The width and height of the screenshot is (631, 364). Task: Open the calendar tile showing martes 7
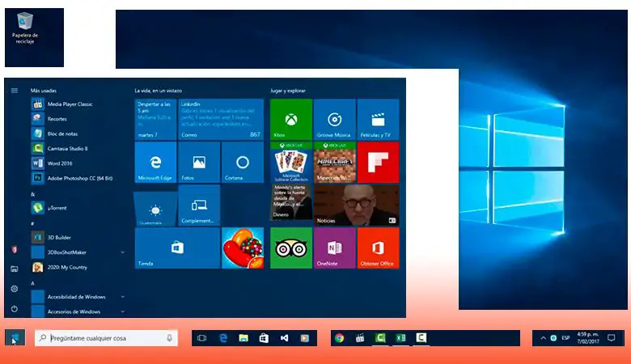155,119
